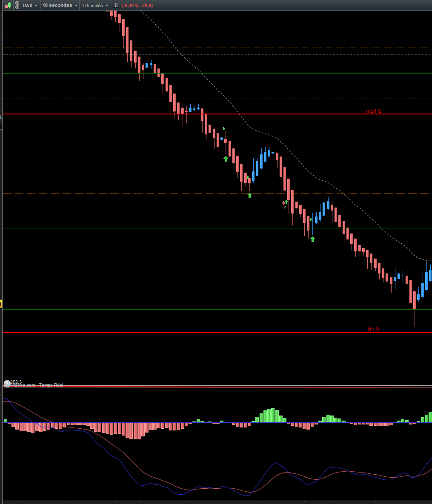Click the chain link chart-grouping icon
The width and height of the screenshot is (432, 504).
pyautogui.click(x=17, y=5)
